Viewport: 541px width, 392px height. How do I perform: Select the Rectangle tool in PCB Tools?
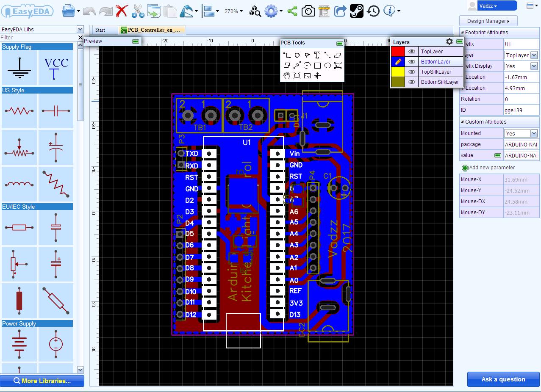[x=317, y=65]
